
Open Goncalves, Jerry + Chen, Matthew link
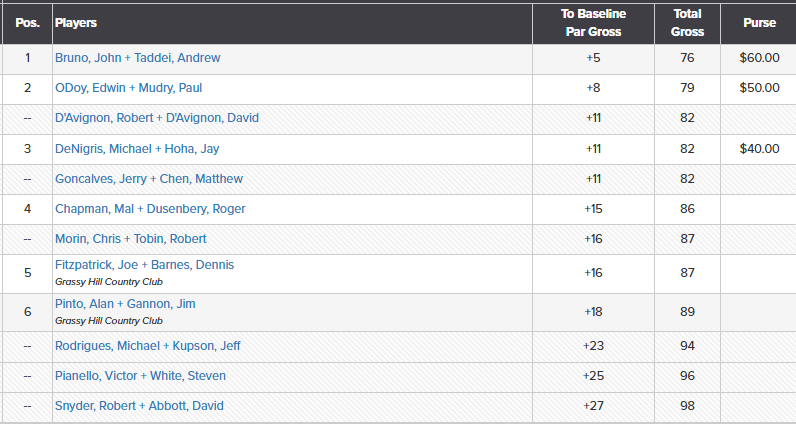point(149,179)
